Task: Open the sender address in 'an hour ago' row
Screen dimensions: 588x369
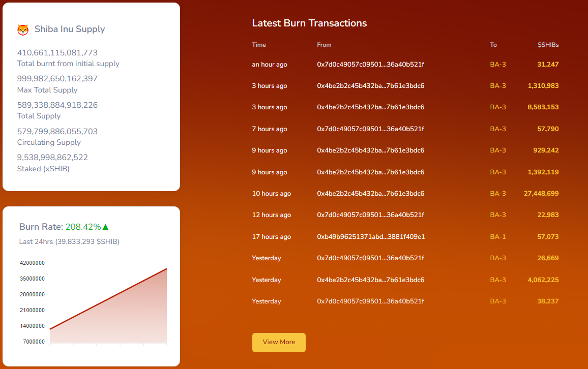Action: click(x=370, y=65)
